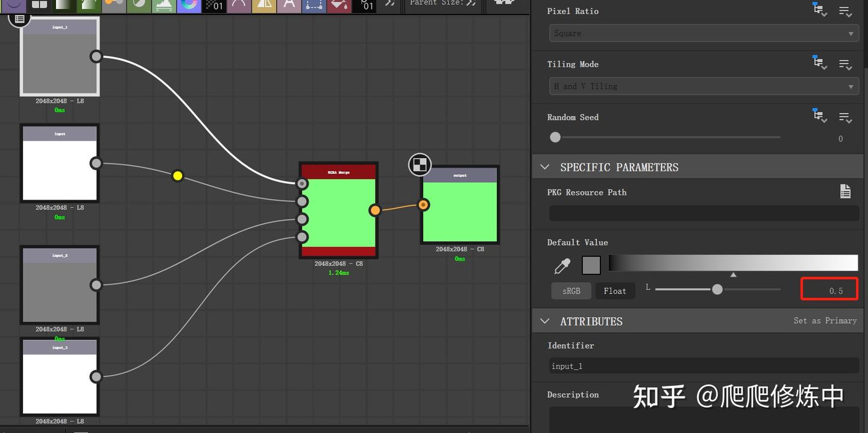Viewport: 868px width, 433px height.
Task: Add the Uniform Color paint bucket node
Action: tap(339, 5)
